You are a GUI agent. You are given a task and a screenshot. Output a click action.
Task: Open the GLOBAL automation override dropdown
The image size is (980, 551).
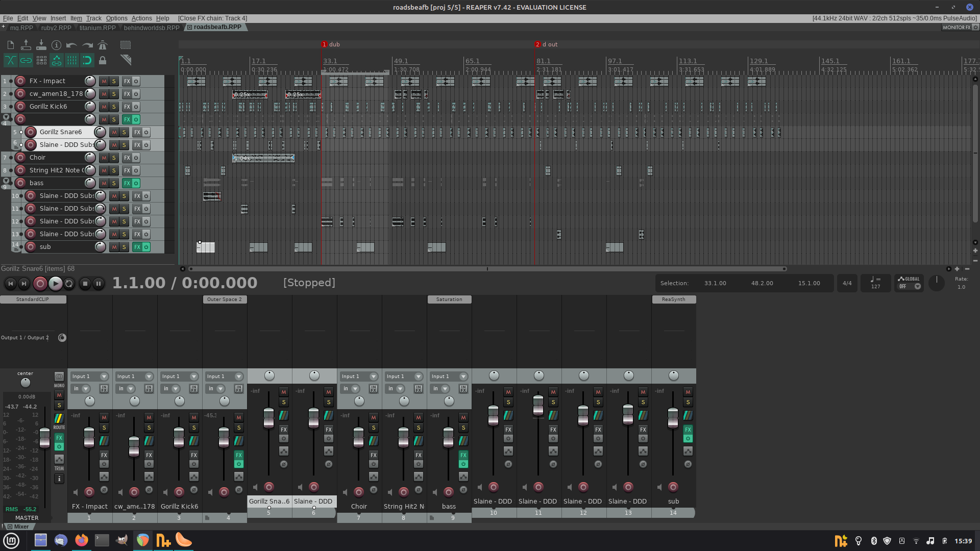pyautogui.click(x=918, y=287)
